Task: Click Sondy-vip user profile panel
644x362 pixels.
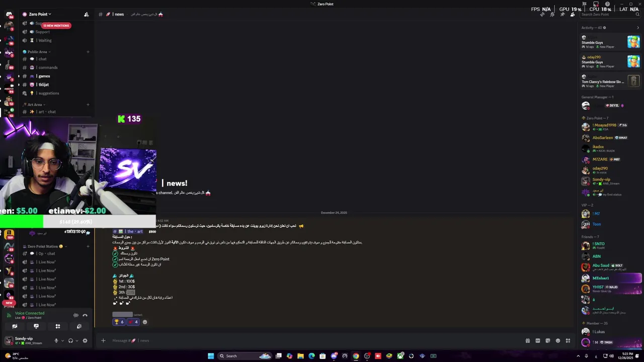Action: coord(27,340)
